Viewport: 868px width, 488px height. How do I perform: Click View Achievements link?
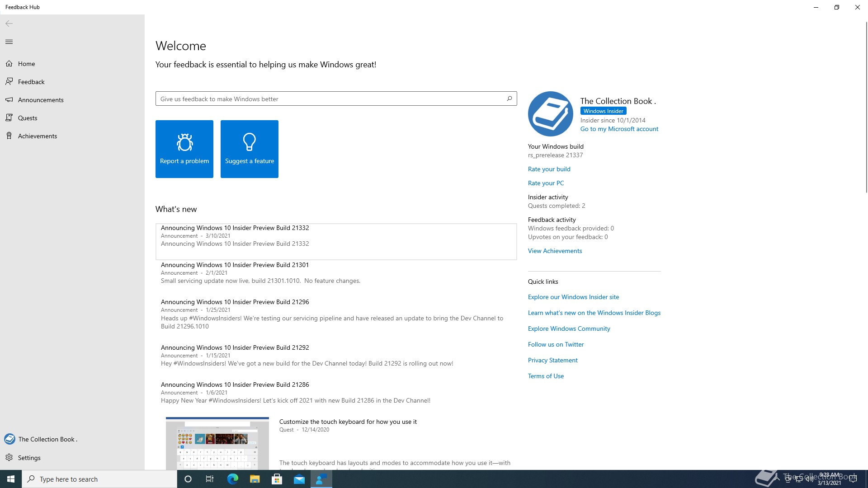click(x=555, y=251)
